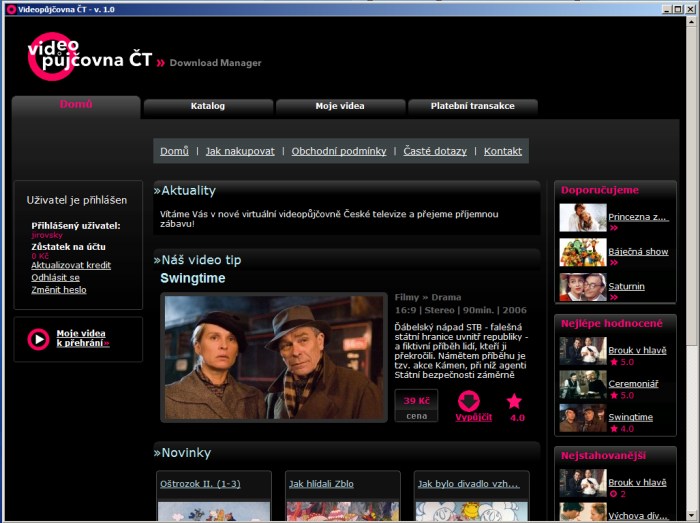The height and width of the screenshot is (523, 700).
Task: Click the Filmy » Drama category text
Action: (x=428, y=297)
